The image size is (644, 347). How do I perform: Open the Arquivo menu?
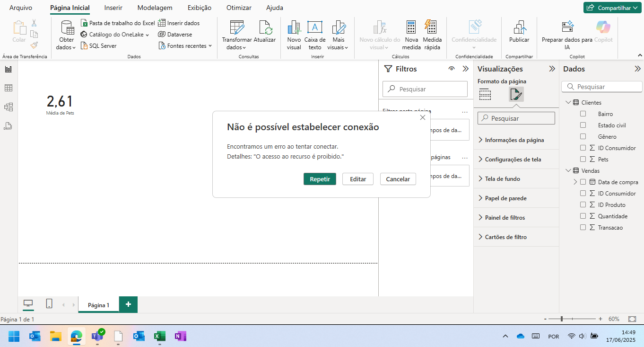21,8
